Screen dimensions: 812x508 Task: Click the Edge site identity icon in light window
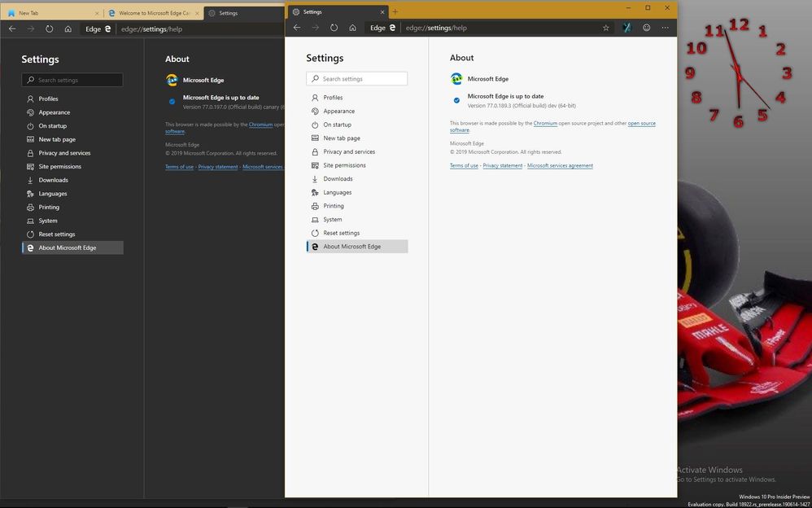(x=382, y=28)
